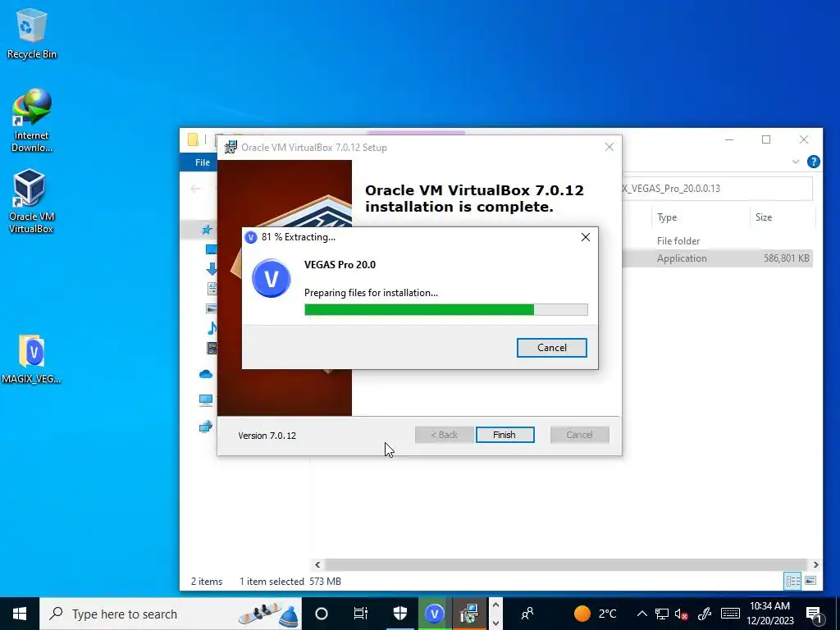The height and width of the screenshot is (630, 840).
Task: Select Internet Download Manager desktop shortcut
Action: [x=32, y=121]
